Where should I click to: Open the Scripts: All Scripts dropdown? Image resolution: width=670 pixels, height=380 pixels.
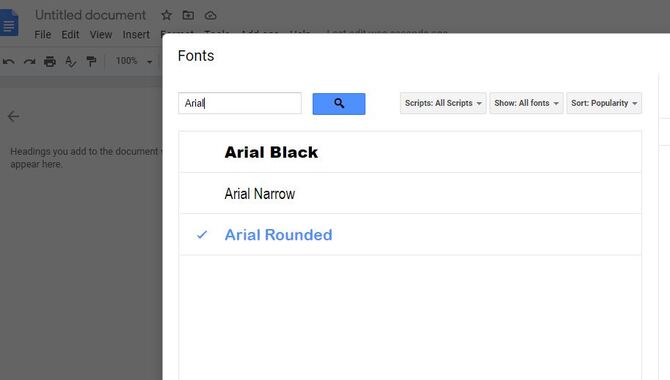(x=443, y=103)
